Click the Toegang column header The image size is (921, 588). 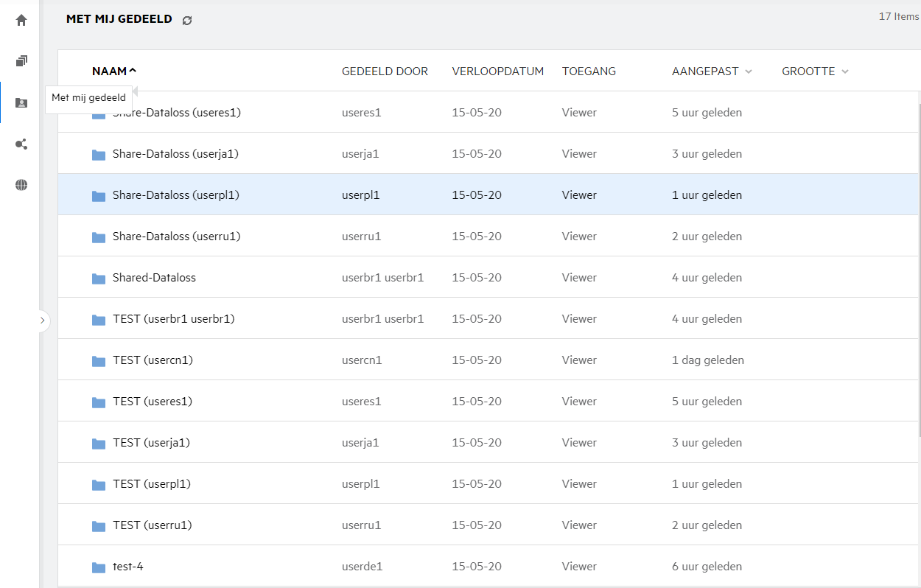pos(589,71)
